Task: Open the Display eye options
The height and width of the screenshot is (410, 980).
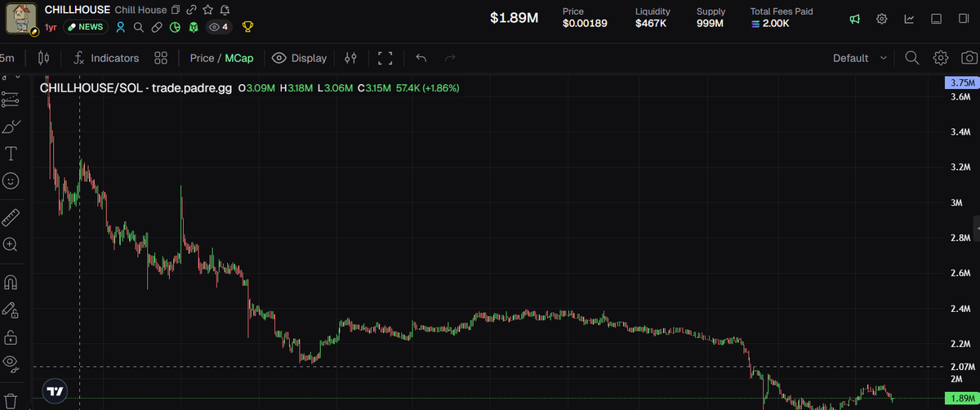Action: click(x=299, y=58)
